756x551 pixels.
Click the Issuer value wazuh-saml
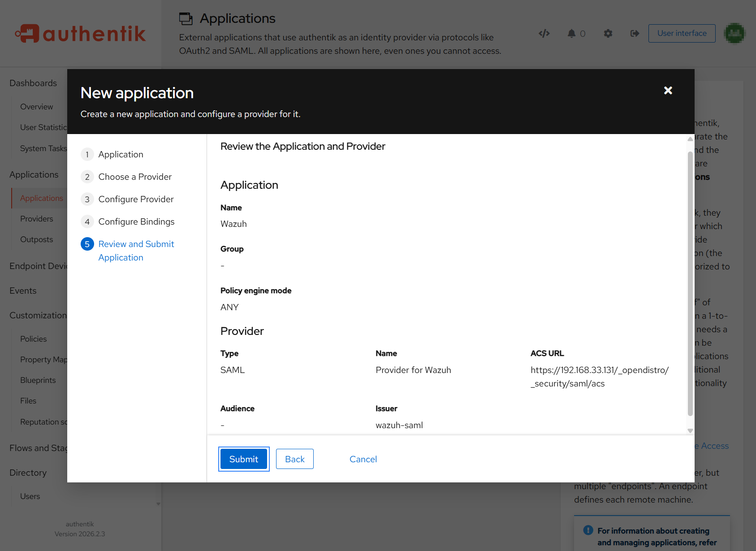pyautogui.click(x=399, y=425)
